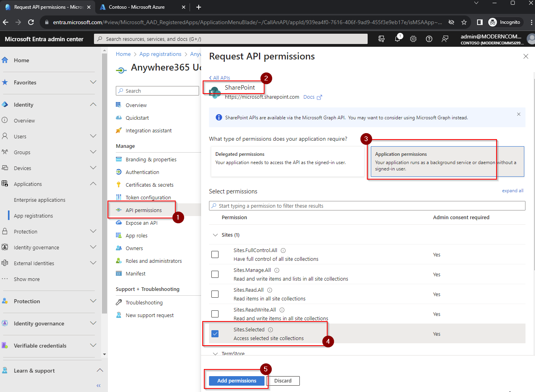Open the Contoso - Microsoft Azure tab
Viewport: 535px width, 392px height.
click(x=137, y=7)
